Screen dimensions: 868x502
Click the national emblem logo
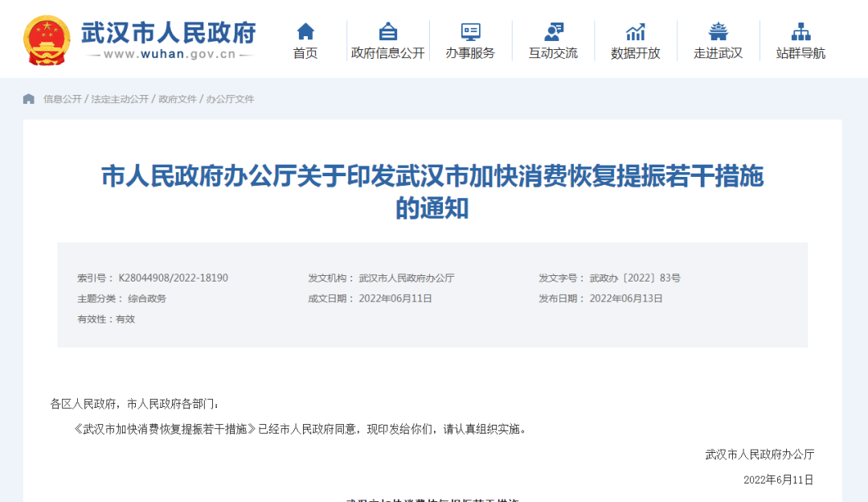tap(47, 39)
